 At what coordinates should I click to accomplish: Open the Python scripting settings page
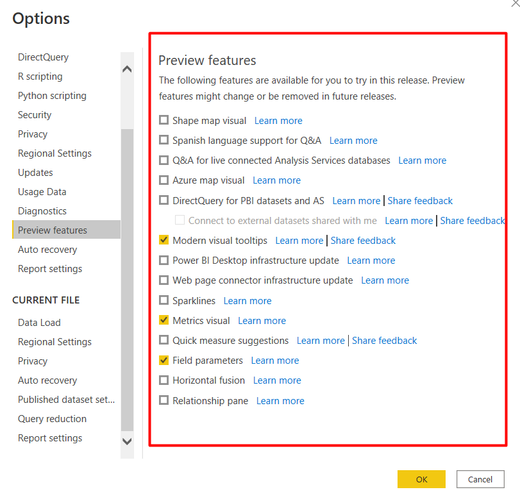click(x=52, y=96)
